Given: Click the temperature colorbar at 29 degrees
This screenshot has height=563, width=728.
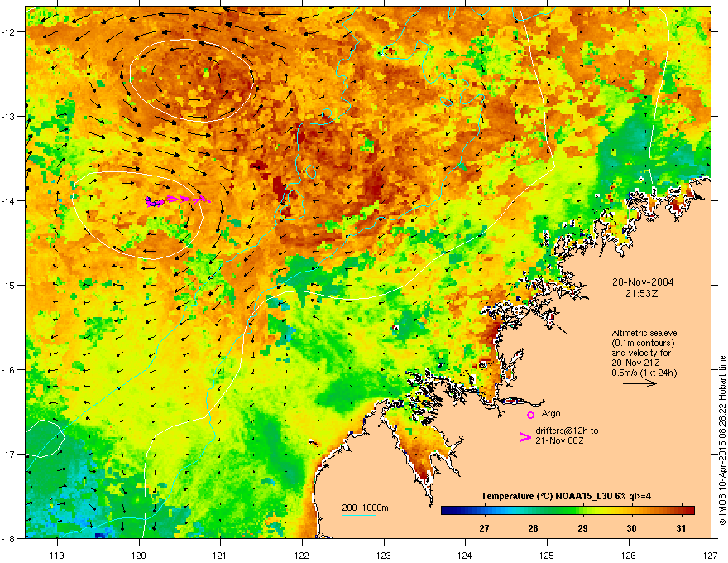Looking at the screenshot, I should coord(582,511).
